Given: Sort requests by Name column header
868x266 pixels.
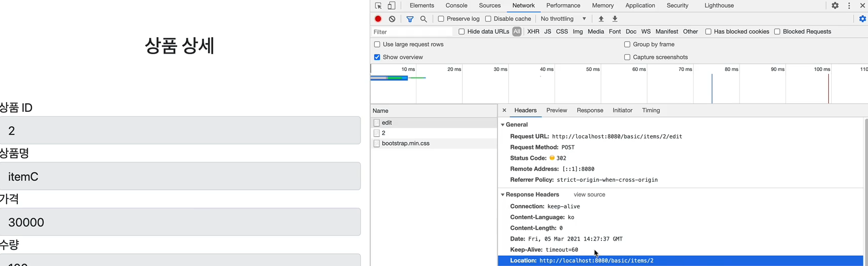Looking at the screenshot, I should click(x=434, y=111).
